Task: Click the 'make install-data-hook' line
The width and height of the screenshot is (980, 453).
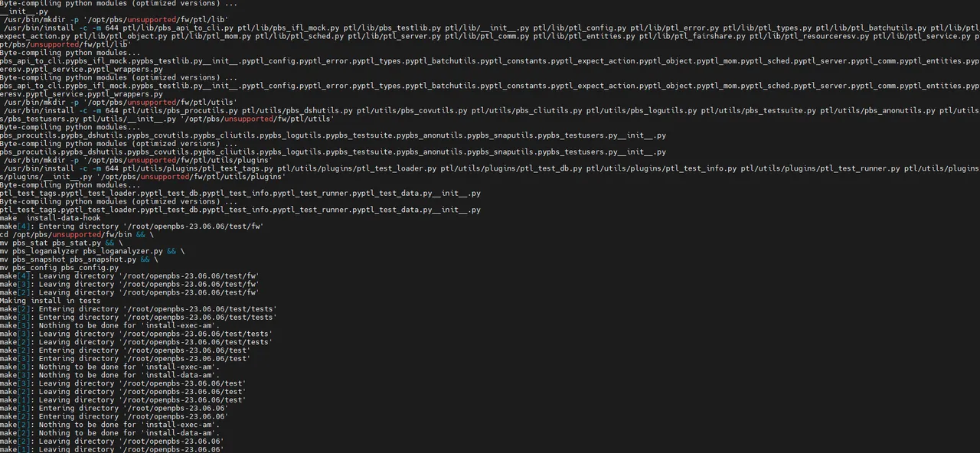Action: tap(55, 218)
